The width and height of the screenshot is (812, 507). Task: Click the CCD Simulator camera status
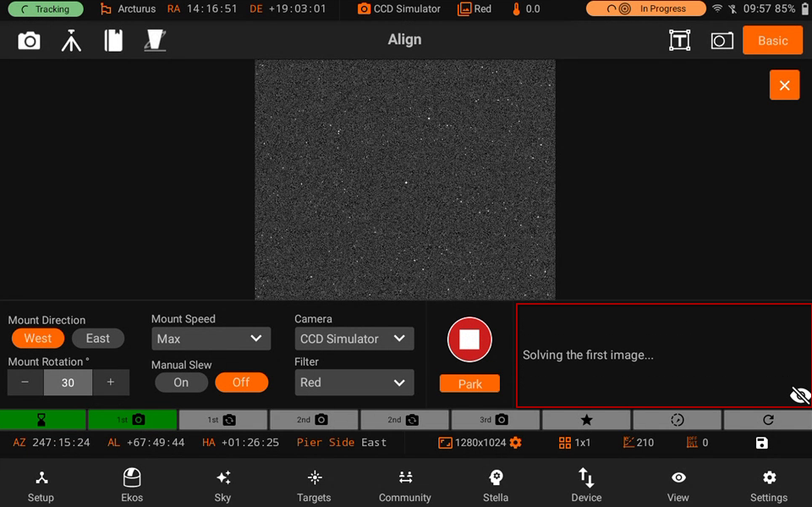pyautogui.click(x=398, y=8)
